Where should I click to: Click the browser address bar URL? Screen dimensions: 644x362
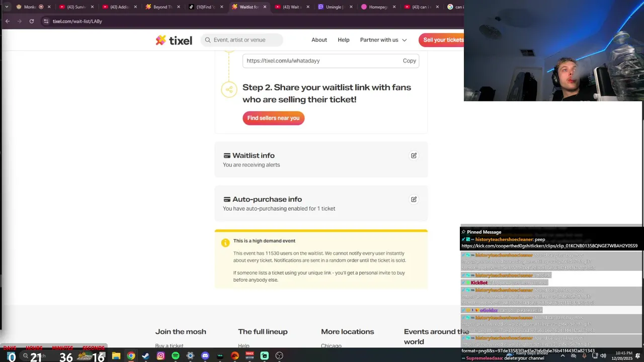pyautogui.click(x=77, y=21)
